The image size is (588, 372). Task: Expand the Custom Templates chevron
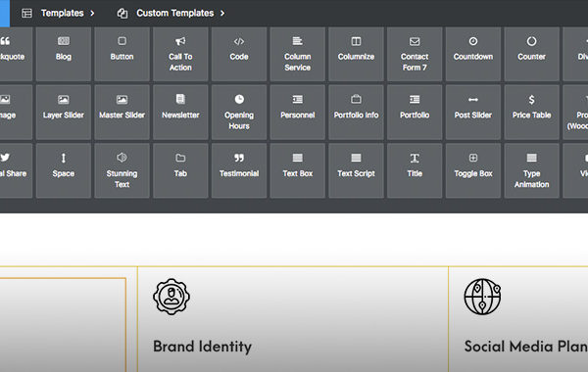(222, 13)
